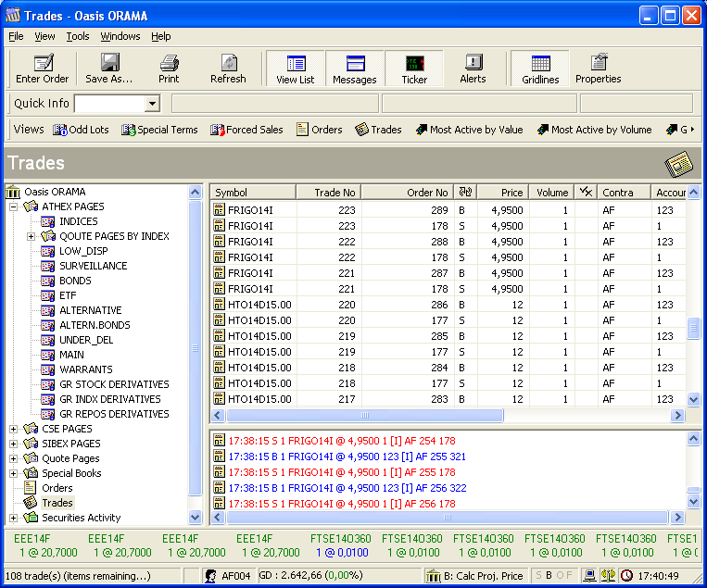Open the Tools menu
Image resolution: width=707 pixels, height=588 pixels.
pyautogui.click(x=78, y=36)
